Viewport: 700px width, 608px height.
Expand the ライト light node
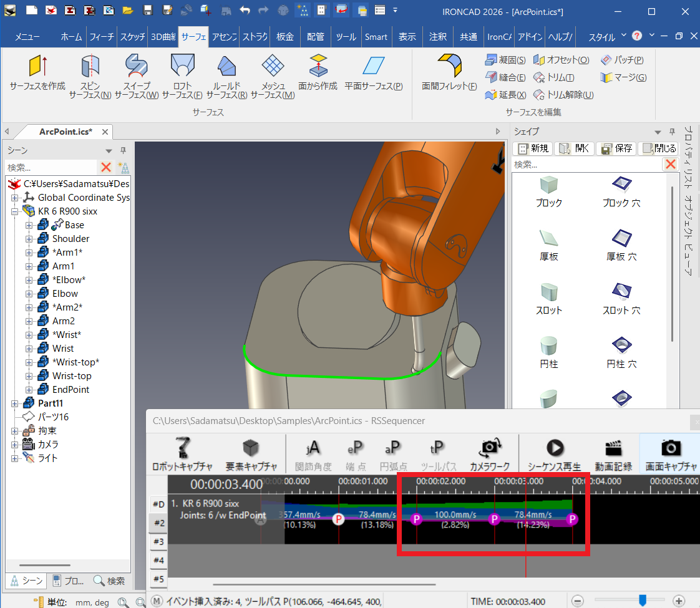click(x=15, y=458)
